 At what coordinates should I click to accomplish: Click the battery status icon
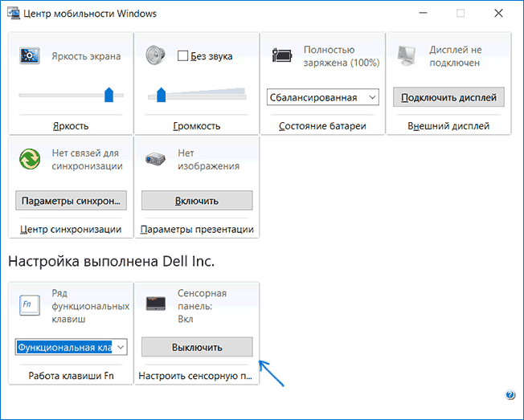pos(282,56)
